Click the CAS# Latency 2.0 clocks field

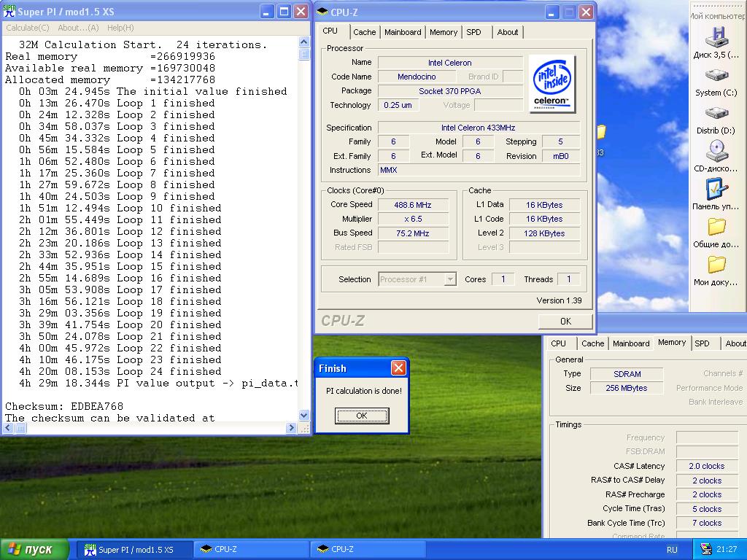pyautogui.click(x=707, y=466)
